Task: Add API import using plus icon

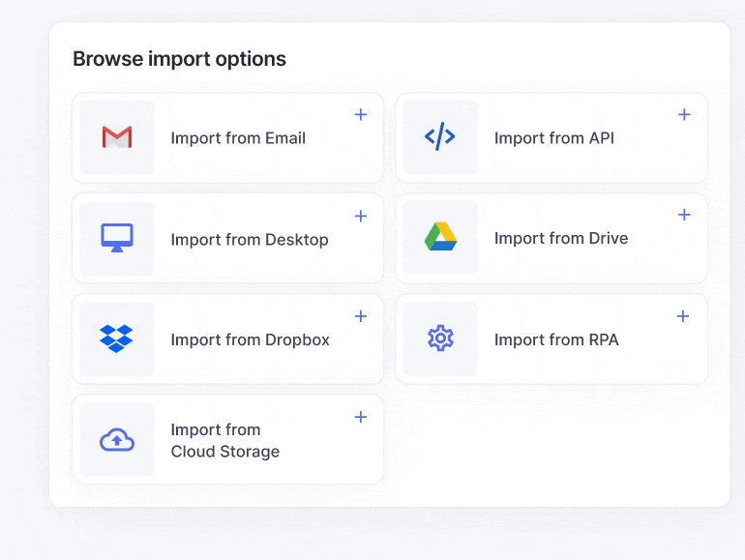Action: [x=684, y=114]
